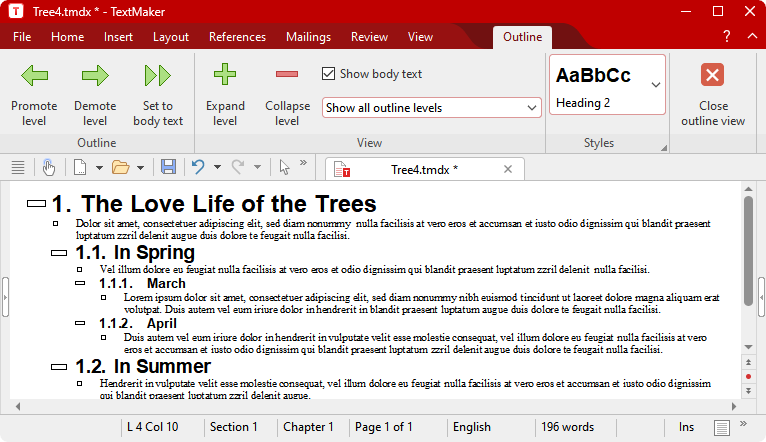Toggle Ins insert mode in status bar
The image size is (766, 442).
(x=686, y=427)
